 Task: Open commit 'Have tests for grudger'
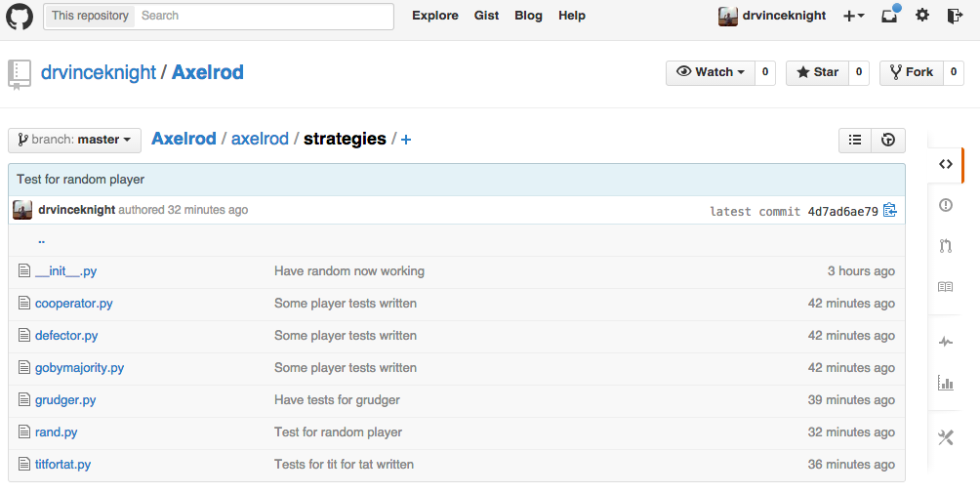[337, 400]
